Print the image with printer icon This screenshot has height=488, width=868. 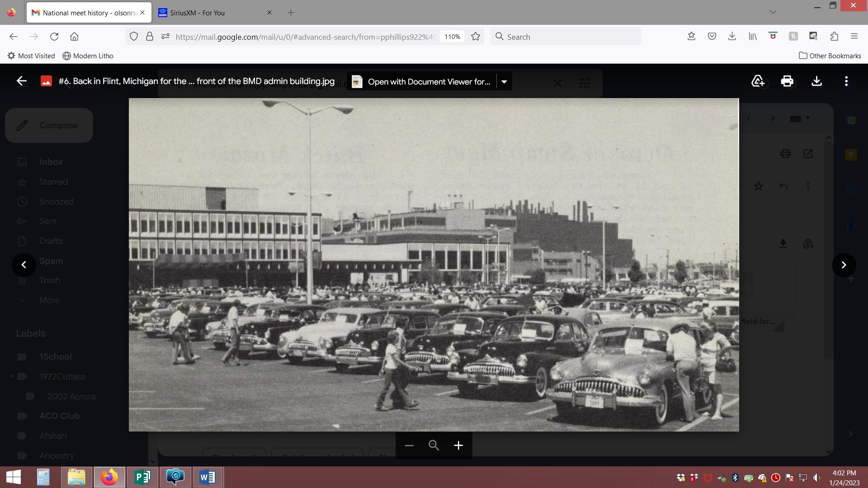pyautogui.click(x=787, y=81)
